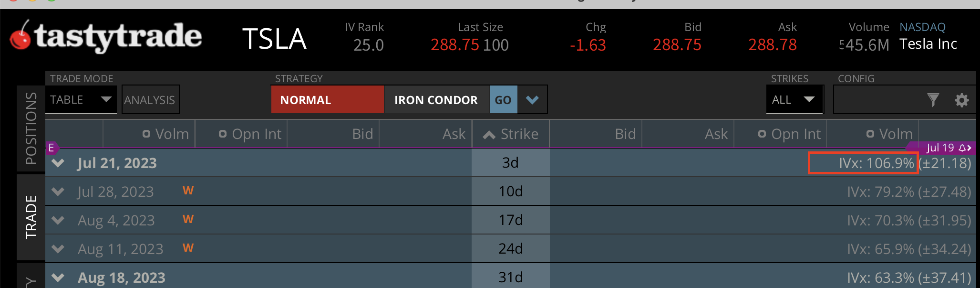The height and width of the screenshot is (288, 980).
Task: Click the sort chevron on the Strike column
Action: (489, 134)
